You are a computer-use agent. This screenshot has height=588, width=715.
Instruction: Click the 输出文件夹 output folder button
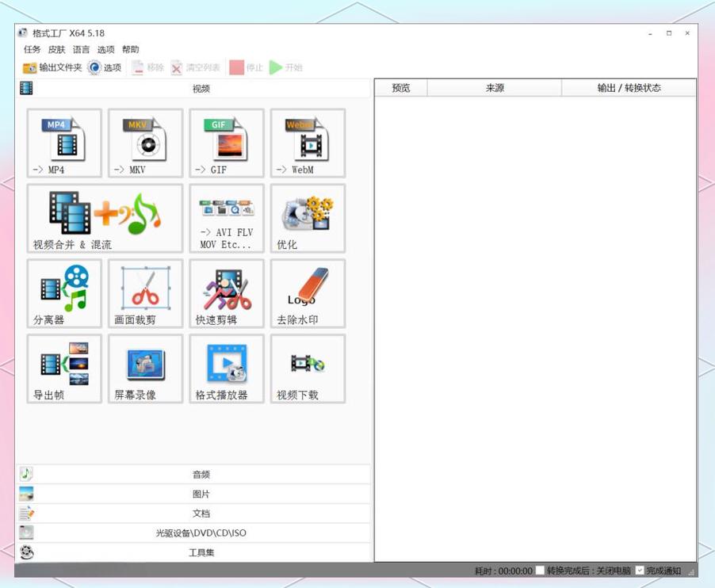click(52, 68)
